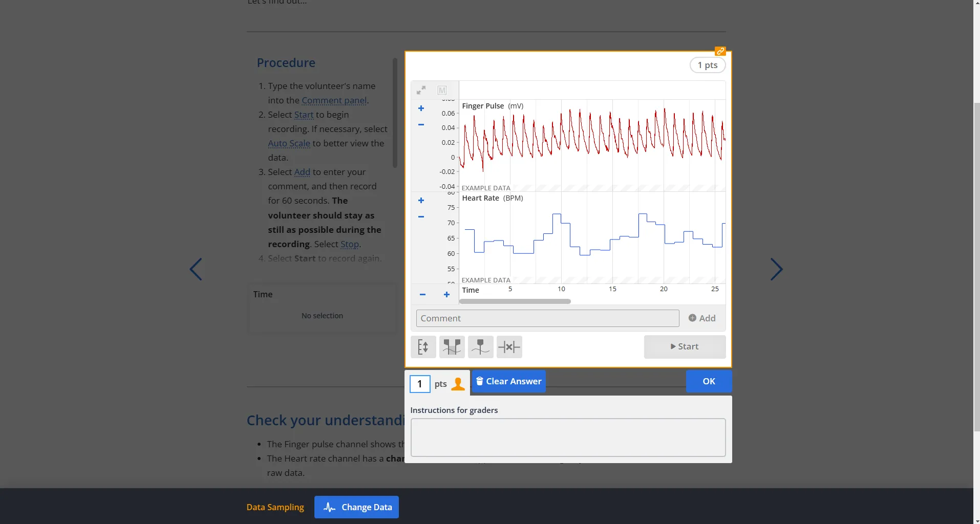Image resolution: width=980 pixels, height=524 pixels.
Task: Click the M marker icon above the graph
Action: tap(442, 90)
